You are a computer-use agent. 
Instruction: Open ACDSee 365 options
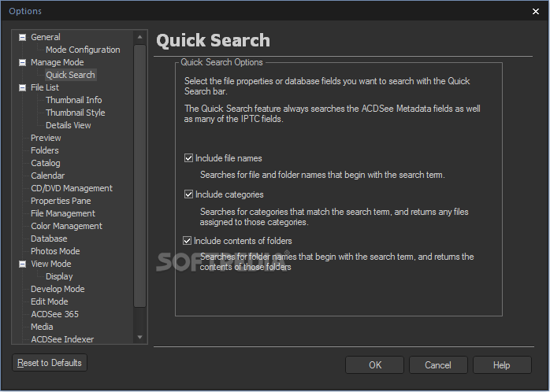pyautogui.click(x=54, y=315)
